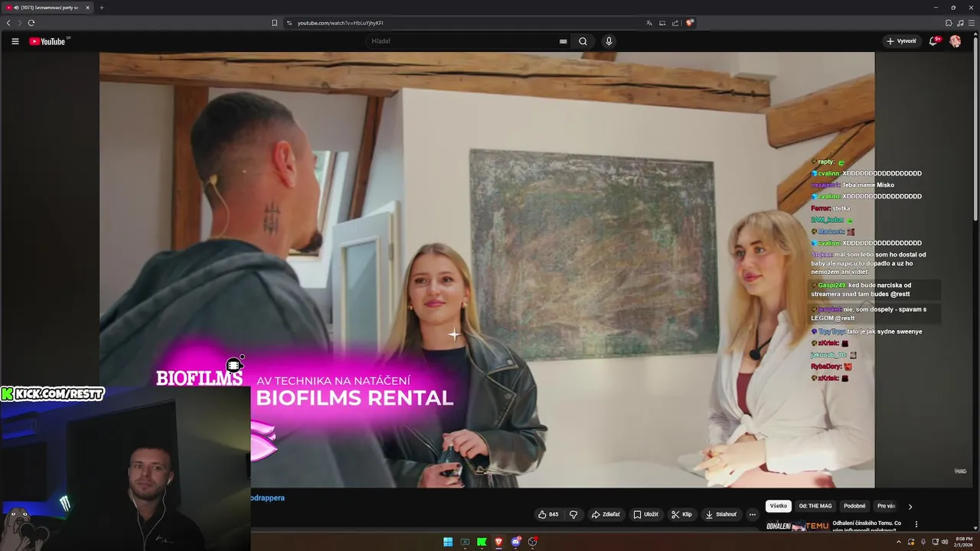
Task: Click the Klip clip button
Action: [681, 514]
